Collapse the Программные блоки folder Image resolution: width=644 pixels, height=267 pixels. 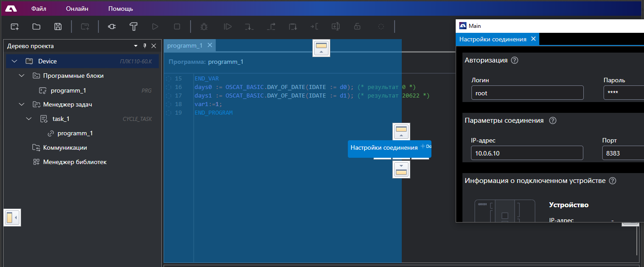pyautogui.click(x=22, y=76)
